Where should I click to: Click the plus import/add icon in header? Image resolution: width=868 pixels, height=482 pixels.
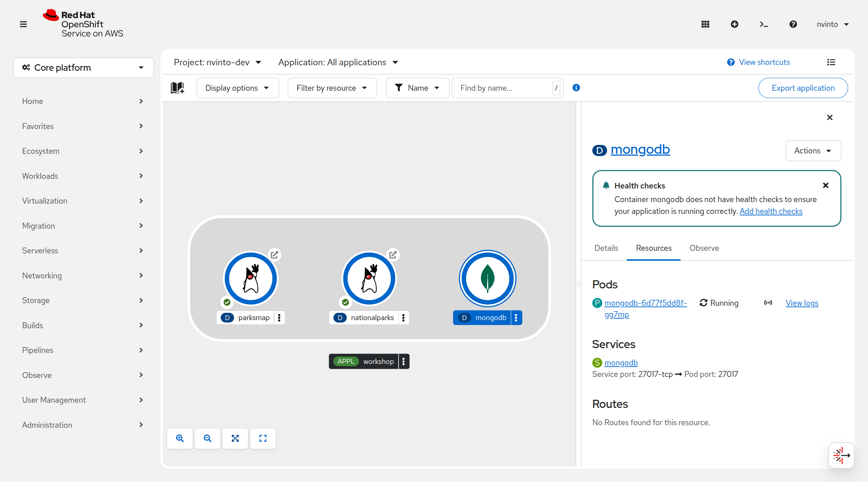[x=734, y=24]
